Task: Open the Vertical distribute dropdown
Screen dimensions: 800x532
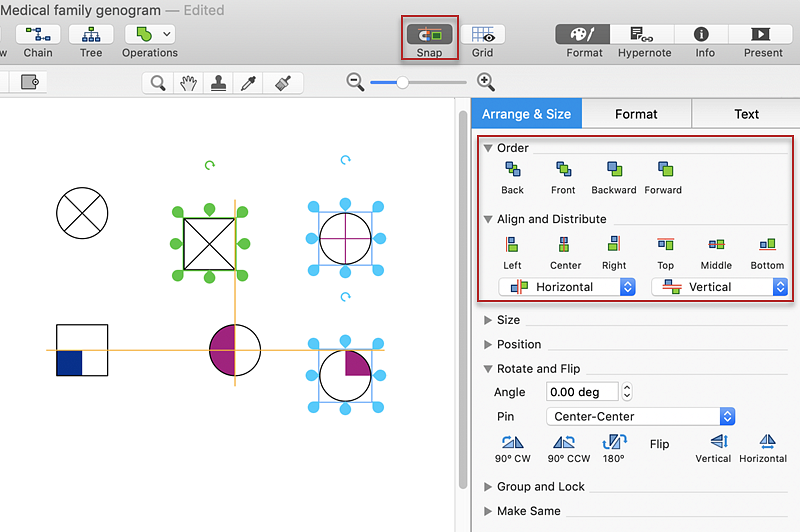Action: tap(719, 287)
